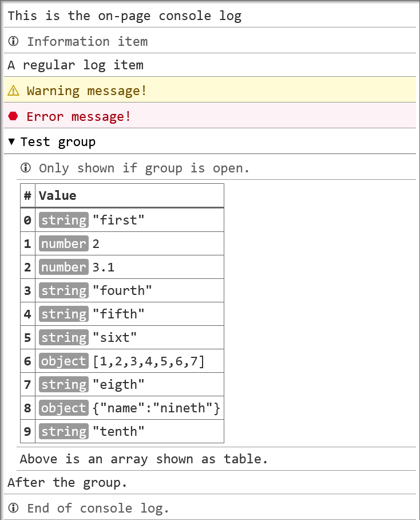
Task: Click the "object" badge for the array value
Action: 63,361
